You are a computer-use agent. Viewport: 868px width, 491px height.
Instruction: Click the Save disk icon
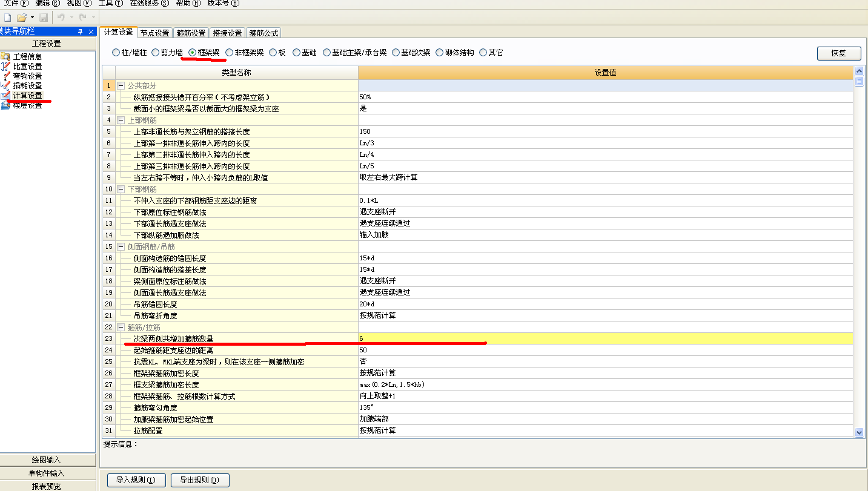[x=44, y=18]
